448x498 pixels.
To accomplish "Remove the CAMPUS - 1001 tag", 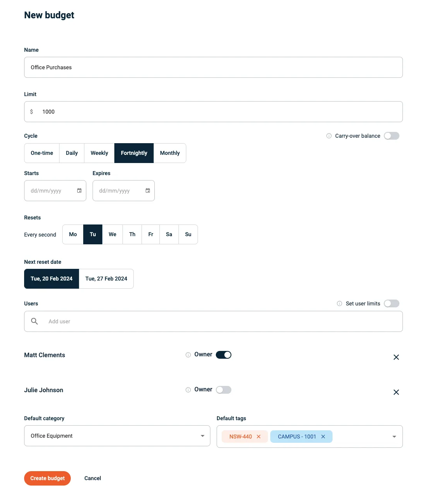I will [x=323, y=437].
